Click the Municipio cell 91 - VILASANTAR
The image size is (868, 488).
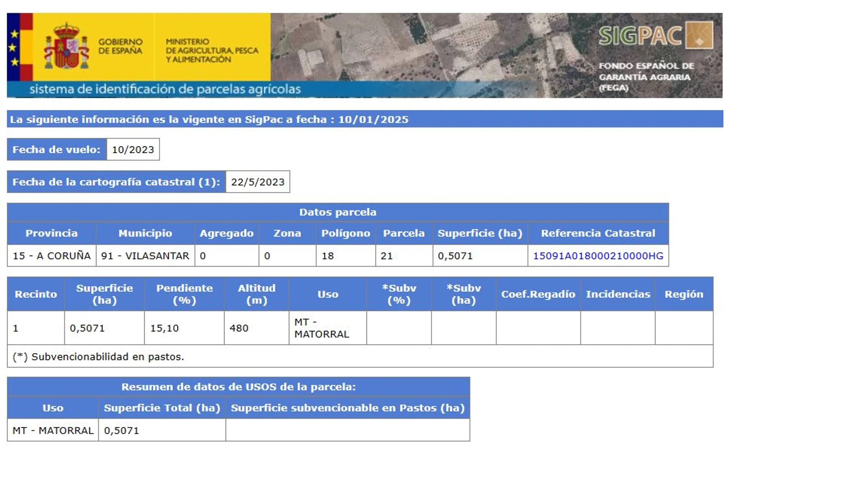click(145, 256)
